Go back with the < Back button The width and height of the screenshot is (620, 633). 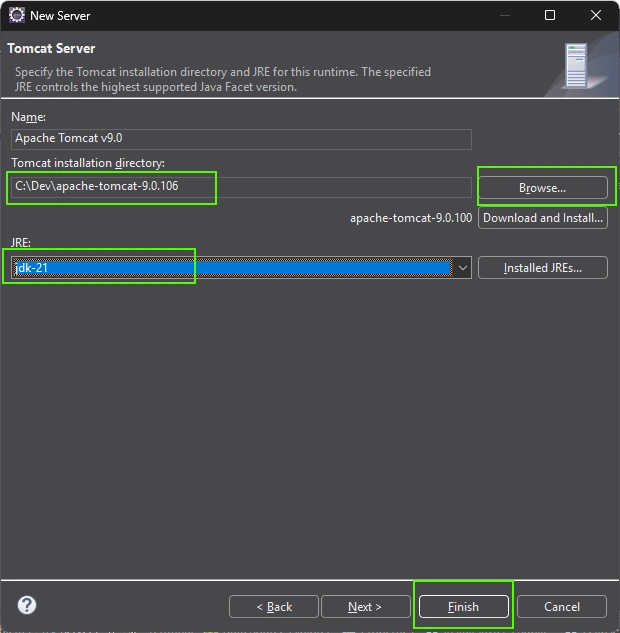[274, 607]
